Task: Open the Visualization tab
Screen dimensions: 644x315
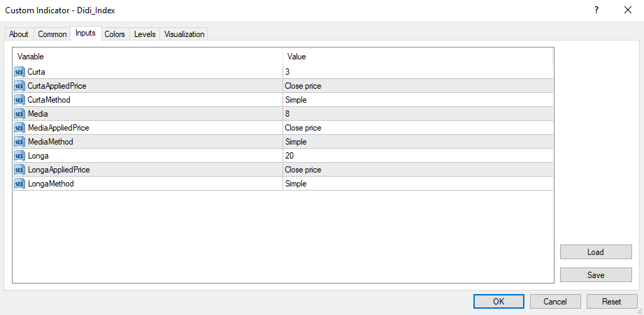Action: click(184, 34)
